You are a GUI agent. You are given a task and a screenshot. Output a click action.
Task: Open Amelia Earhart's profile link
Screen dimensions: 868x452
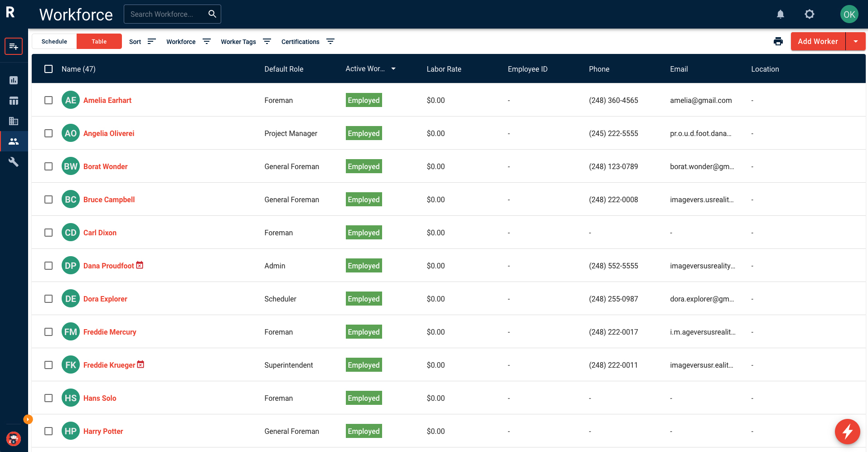107,100
